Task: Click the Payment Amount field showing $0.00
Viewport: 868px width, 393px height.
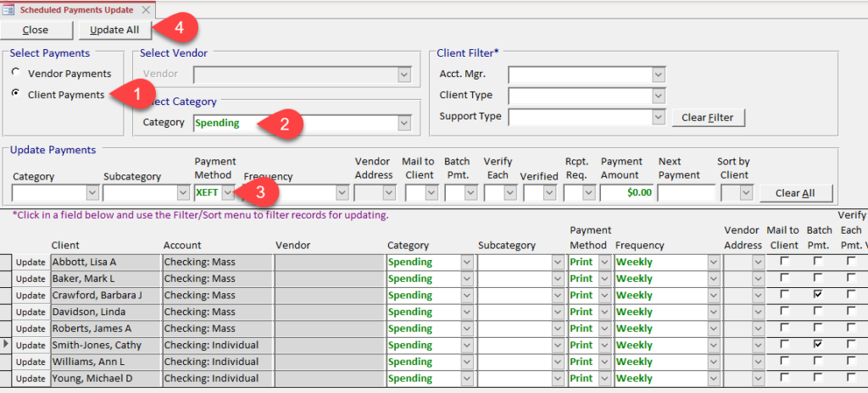Action: click(x=626, y=192)
